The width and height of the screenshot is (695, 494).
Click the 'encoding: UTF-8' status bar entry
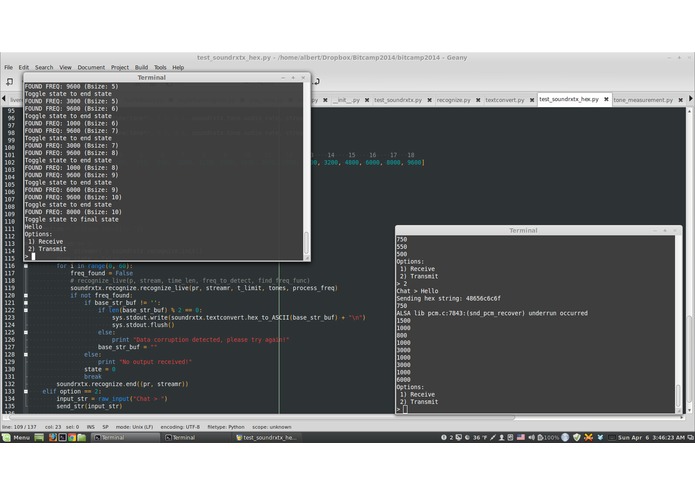[x=180, y=427]
